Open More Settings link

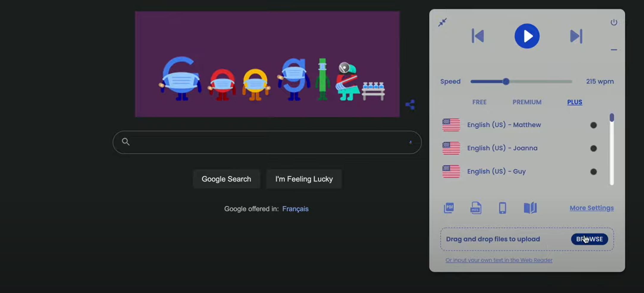[x=592, y=208]
